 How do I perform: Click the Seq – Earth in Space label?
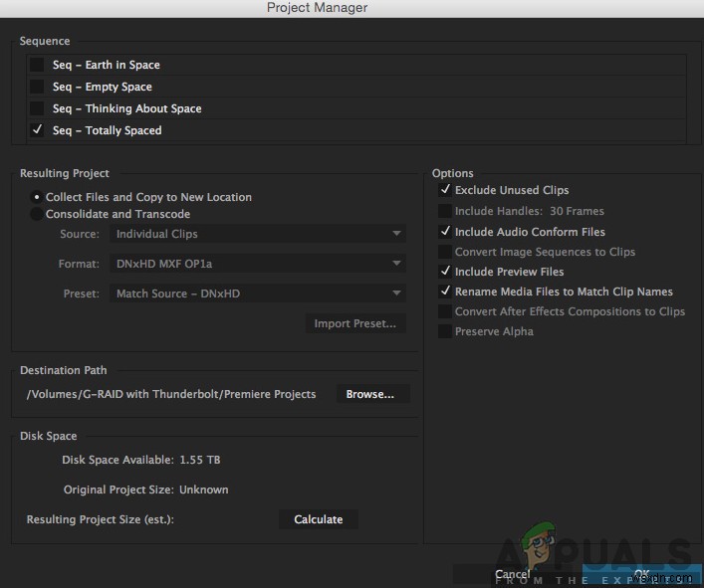[x=107, y=65]
